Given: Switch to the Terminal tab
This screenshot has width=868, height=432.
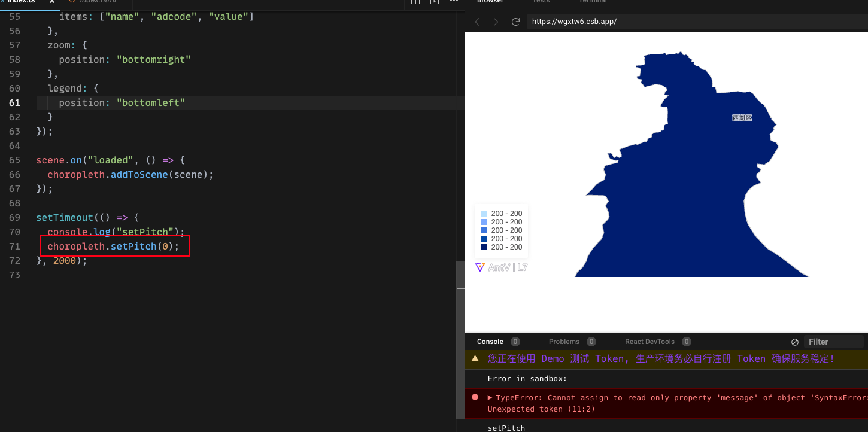Looking at the screenshot, I should (593, 2).
